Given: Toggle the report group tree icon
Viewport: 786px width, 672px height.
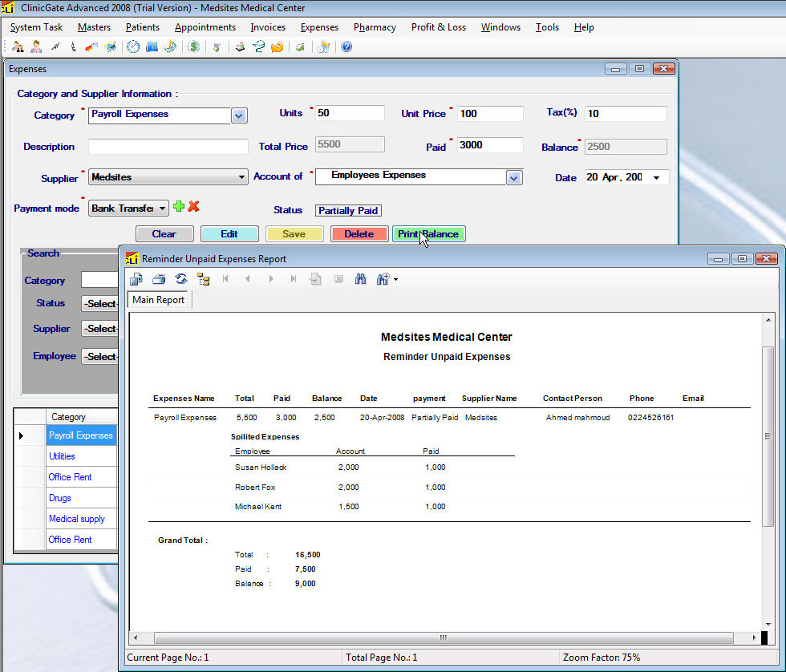Looking at the screenshot, I should click(x=204, y=279).
